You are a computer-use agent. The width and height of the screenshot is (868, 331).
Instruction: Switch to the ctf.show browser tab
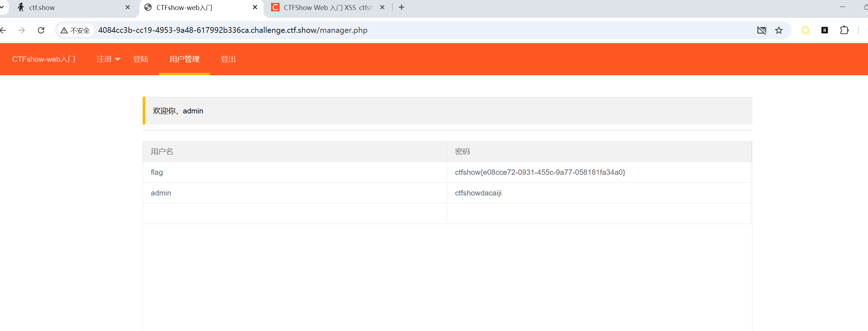(68, 7)
